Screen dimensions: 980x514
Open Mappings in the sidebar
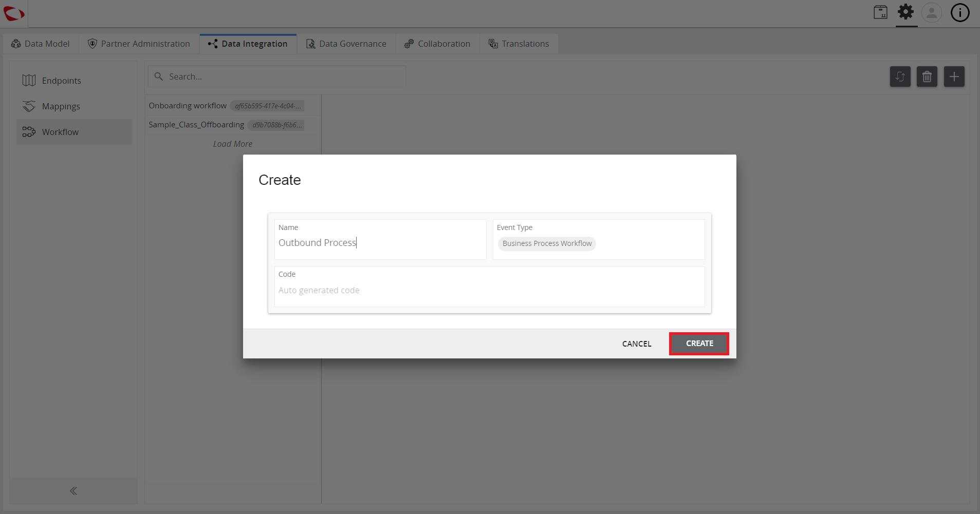click(74, 106)
